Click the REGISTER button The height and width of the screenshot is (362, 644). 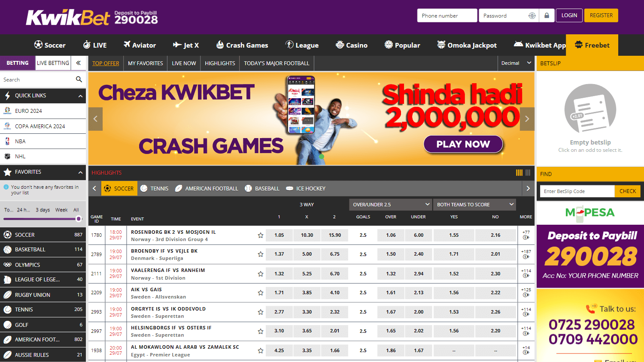601,15
